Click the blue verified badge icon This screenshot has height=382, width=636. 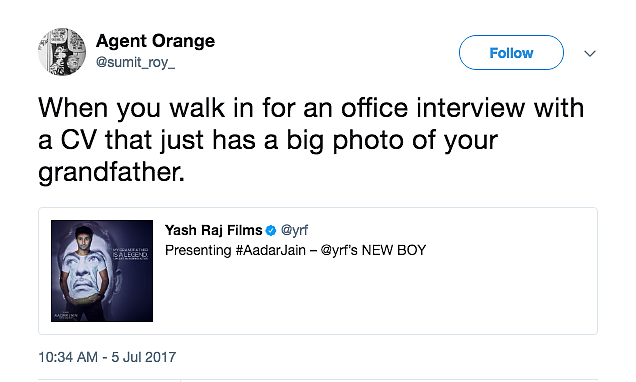(x=271, y=231)
